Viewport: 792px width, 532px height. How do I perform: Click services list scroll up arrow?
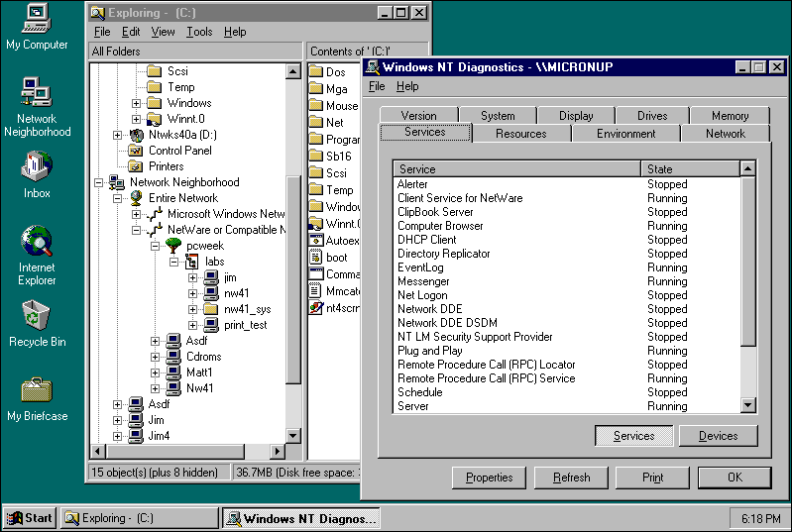(747, 168)
